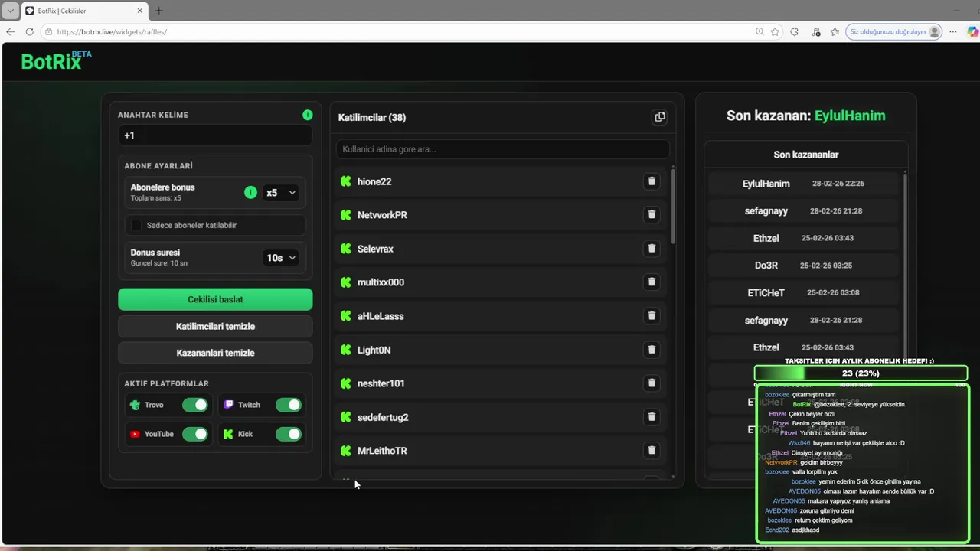
Task: Click the Son kazanan: EylulHanim title
Action: [806, 116]
